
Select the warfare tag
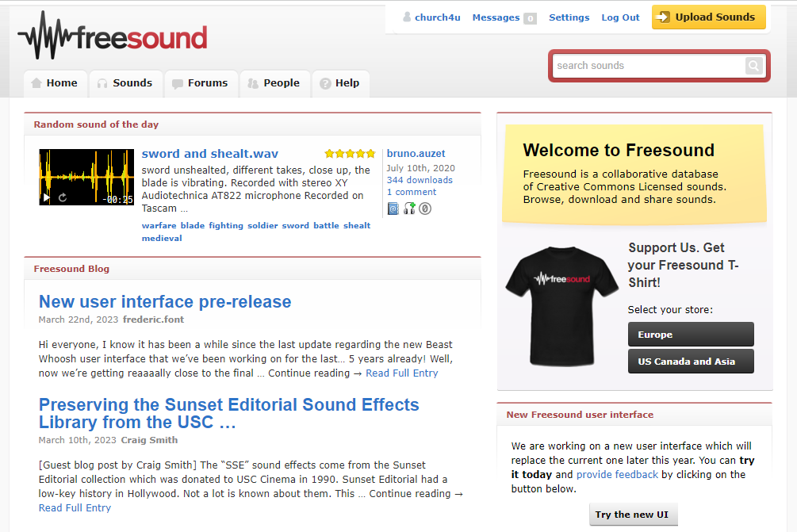pos(159,226)
